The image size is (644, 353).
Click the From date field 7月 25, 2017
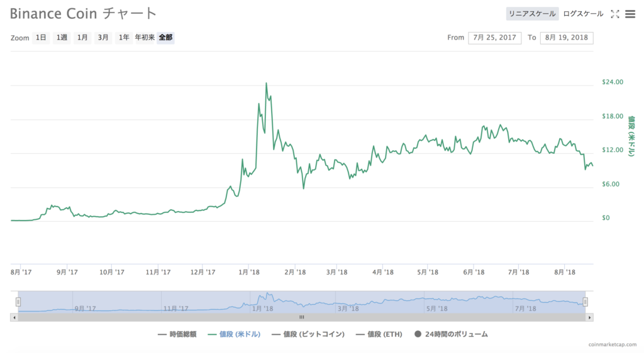494,38
